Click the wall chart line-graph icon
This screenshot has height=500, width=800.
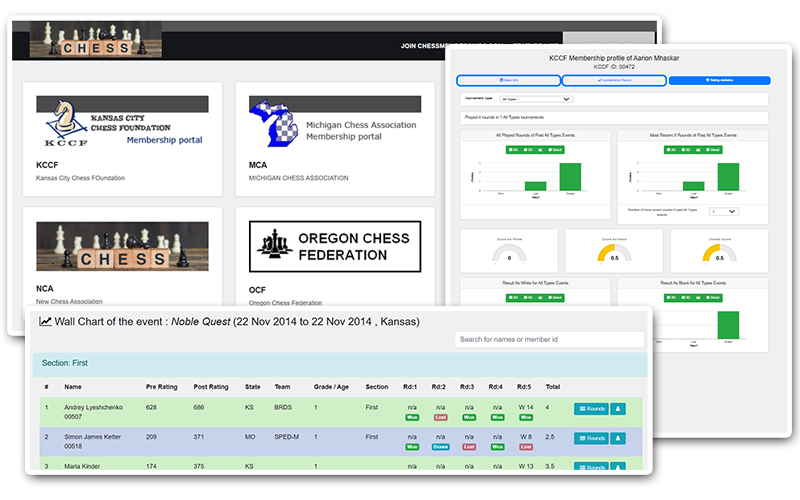tap(45, 321)
